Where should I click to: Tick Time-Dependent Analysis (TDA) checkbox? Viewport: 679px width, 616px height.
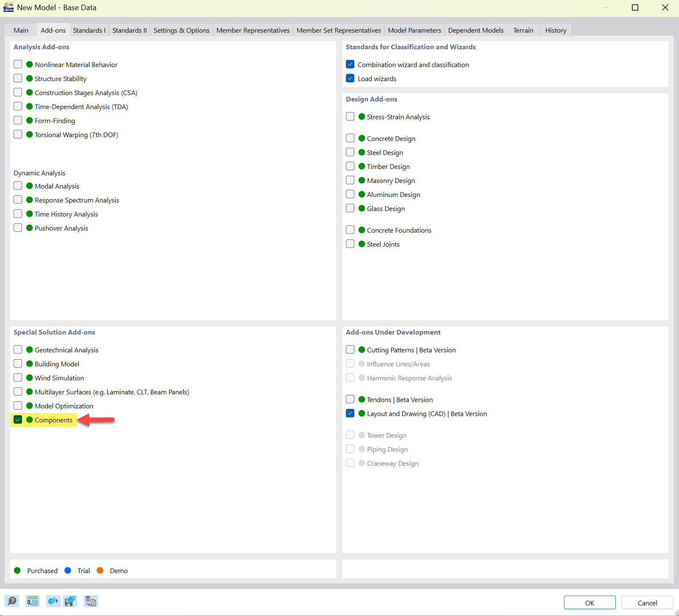(18, 106)
